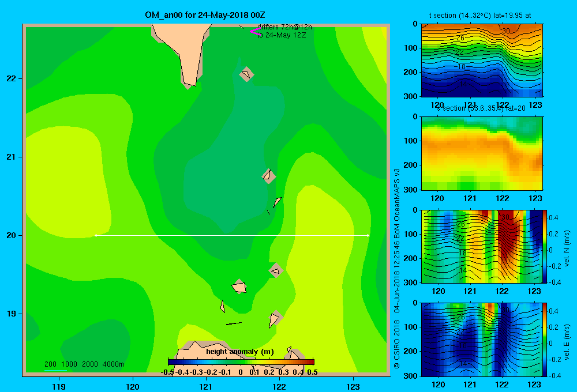Click the 'vel. E (m/s)' vertical label
The image size is (577, 392).
coord(567,341)
